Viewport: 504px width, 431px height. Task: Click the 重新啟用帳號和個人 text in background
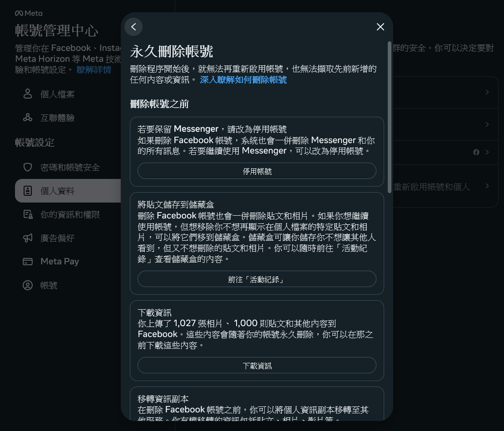point(431,187)
